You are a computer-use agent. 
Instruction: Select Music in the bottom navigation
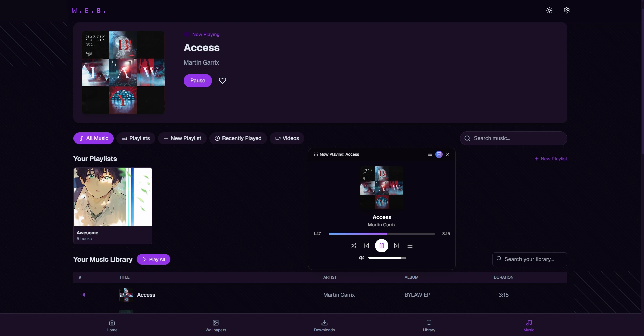click(529, 325)
